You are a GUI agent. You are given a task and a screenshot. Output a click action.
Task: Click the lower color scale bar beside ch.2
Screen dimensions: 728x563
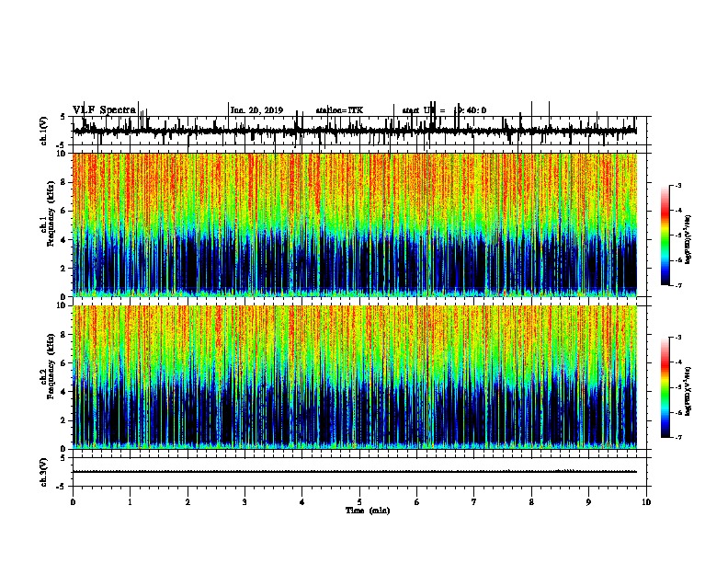[x=665, y=387]
